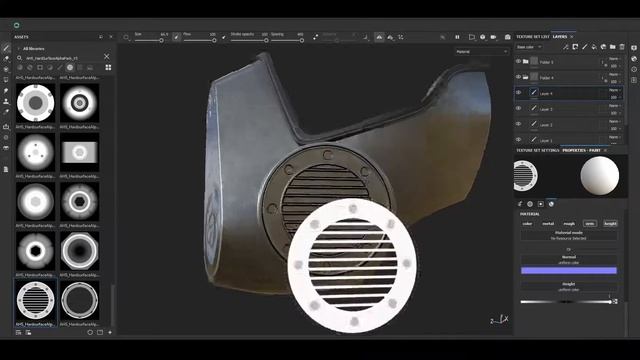Toggle pen pressure for flow

(224, 37)
